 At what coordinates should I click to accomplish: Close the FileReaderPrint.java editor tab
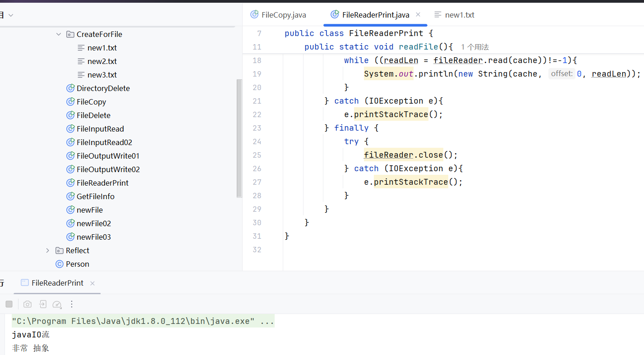(418, 14)
